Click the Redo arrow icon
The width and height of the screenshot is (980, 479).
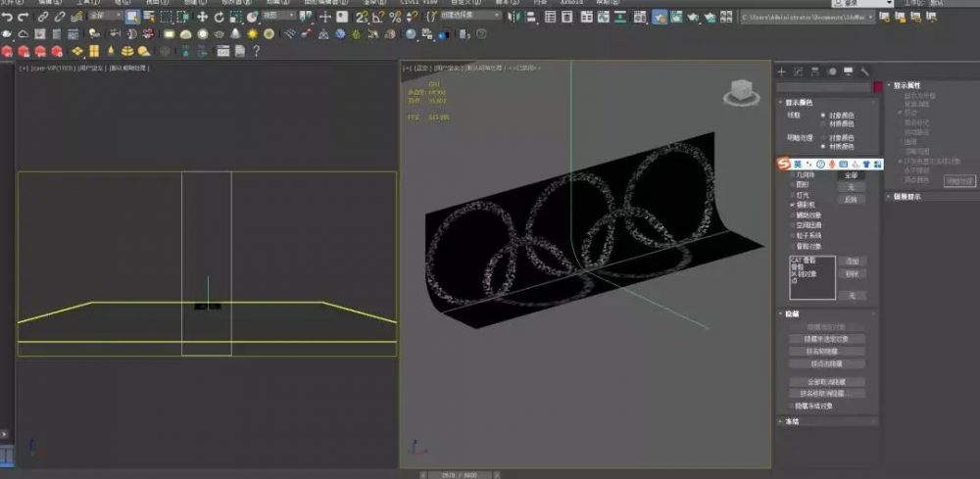click(x=24, y=17)
